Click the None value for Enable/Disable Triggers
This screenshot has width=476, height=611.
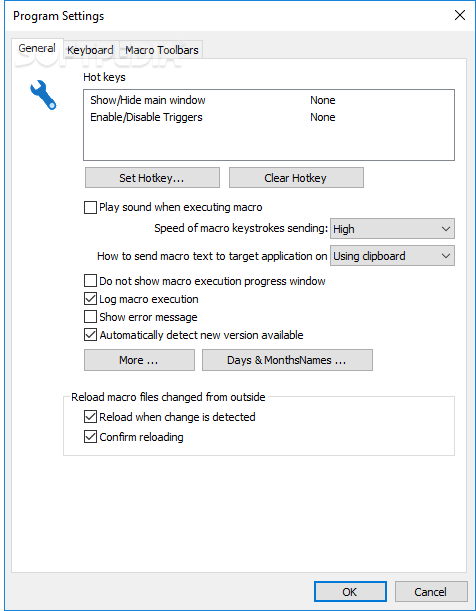click(x=323, y=117)
